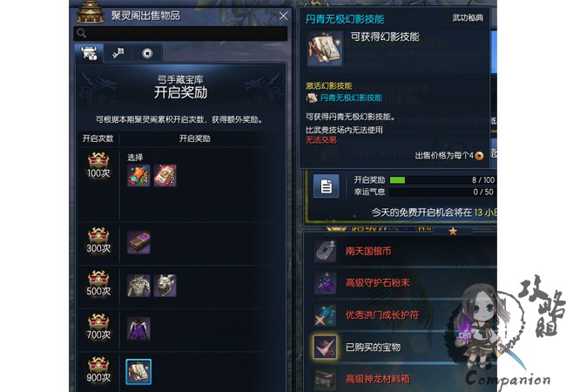This screenshot has height=392, width=566.
Task: Switch to the key icon tab
Action: coord(118,53)
